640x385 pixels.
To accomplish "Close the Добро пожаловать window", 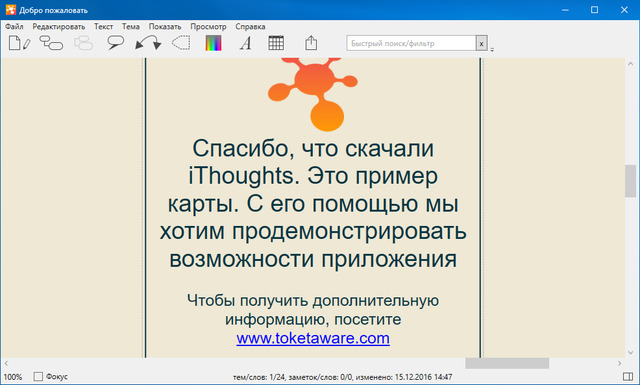I will pyautogui.click(x=624, y=10).
